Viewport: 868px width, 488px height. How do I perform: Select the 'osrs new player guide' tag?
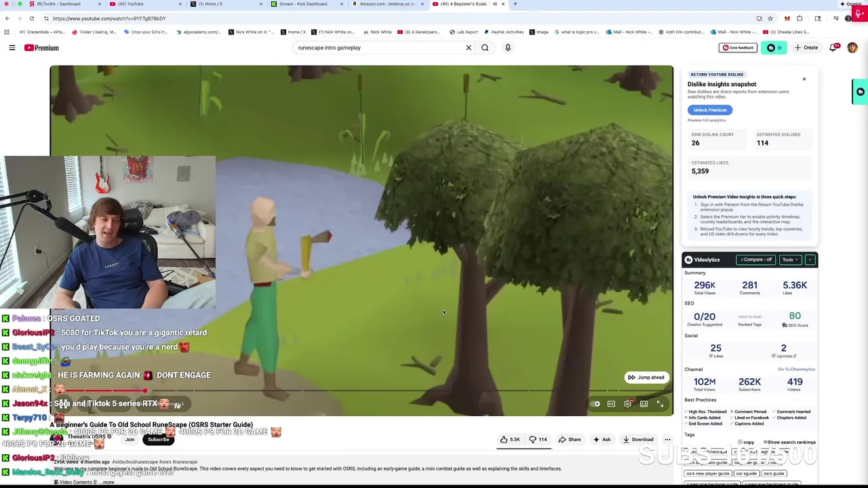click(x=707, y=474)
